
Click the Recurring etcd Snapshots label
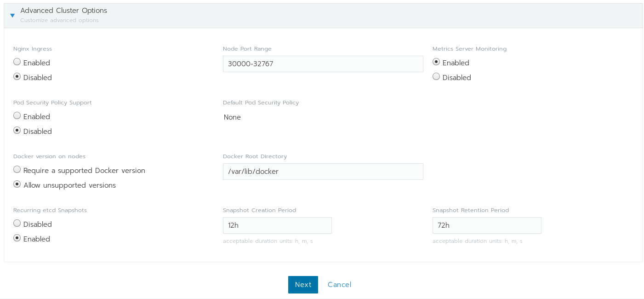pyautogui.click(x=50, y=210)
